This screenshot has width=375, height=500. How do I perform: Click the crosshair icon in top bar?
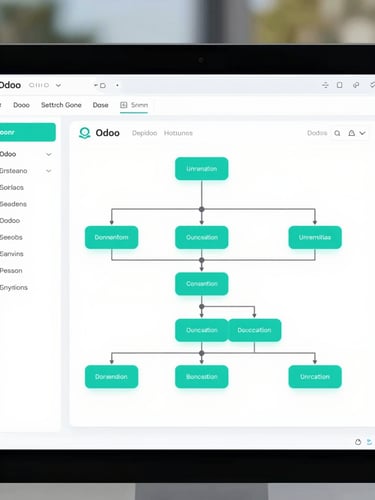[325, 85]
